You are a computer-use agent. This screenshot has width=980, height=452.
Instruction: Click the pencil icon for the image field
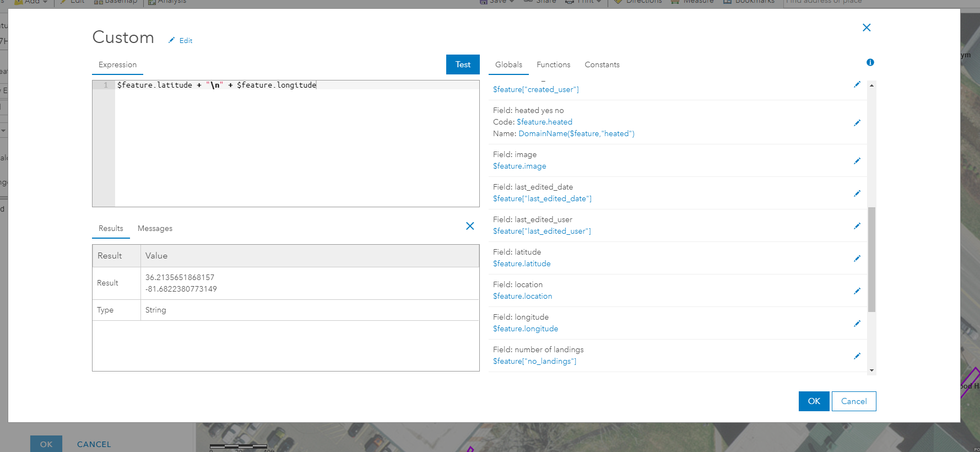pos(857,161)
